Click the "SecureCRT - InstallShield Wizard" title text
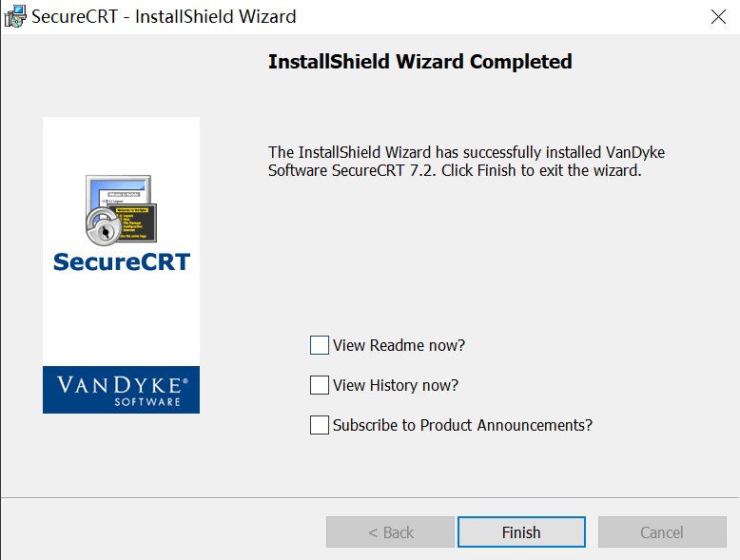 coord(164,16)
